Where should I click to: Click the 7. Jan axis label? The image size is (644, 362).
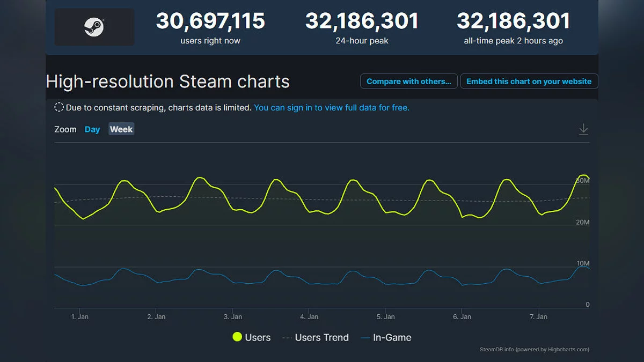pyautogui.click(x=538, y=317)
